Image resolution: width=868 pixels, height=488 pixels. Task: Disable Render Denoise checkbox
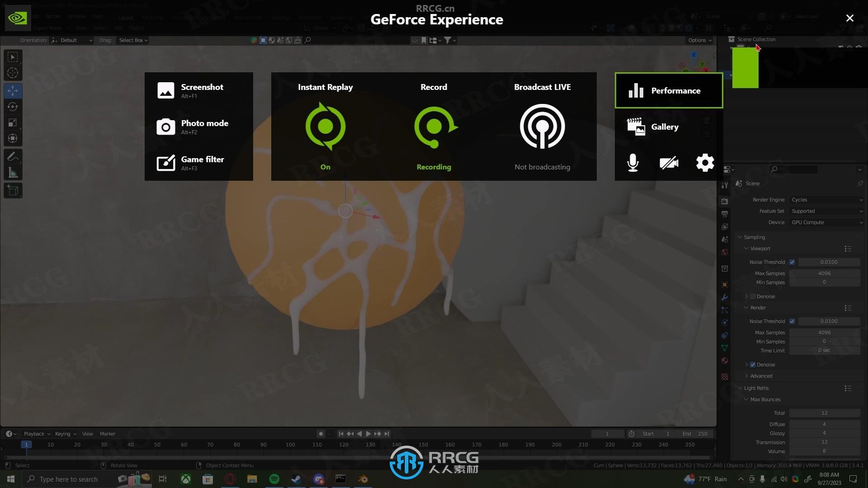[753, 365]
